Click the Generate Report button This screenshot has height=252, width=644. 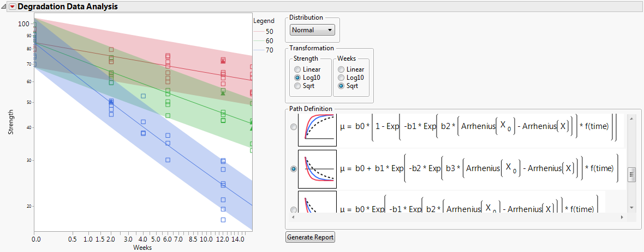[x=310, y=237]
